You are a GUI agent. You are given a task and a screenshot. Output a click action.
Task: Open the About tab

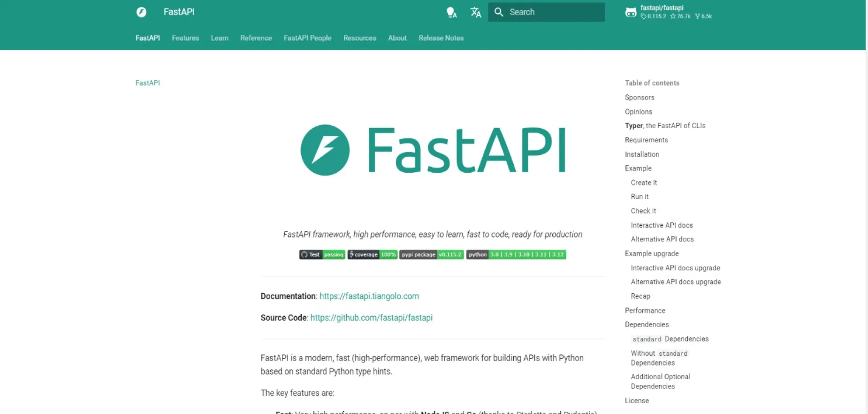coord(397,38)
